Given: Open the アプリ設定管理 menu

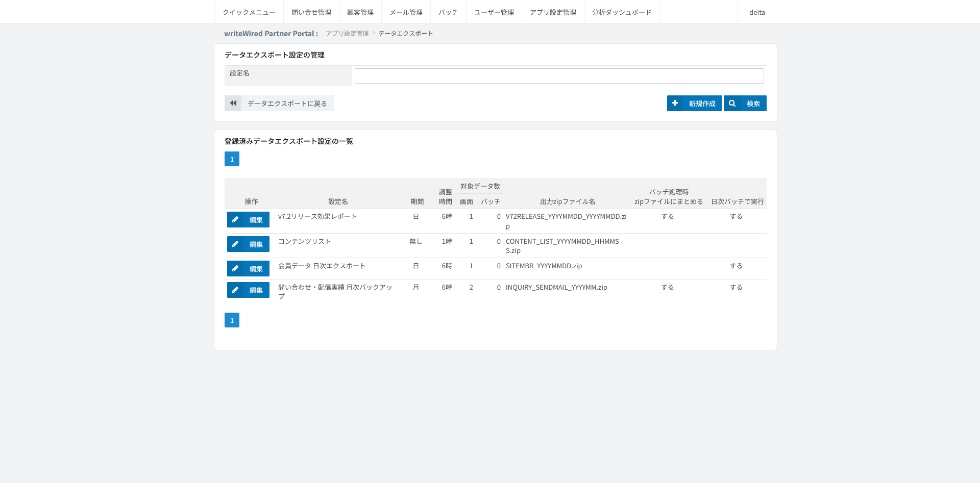Looking at the screenshot, I should (x=553, y=12).
